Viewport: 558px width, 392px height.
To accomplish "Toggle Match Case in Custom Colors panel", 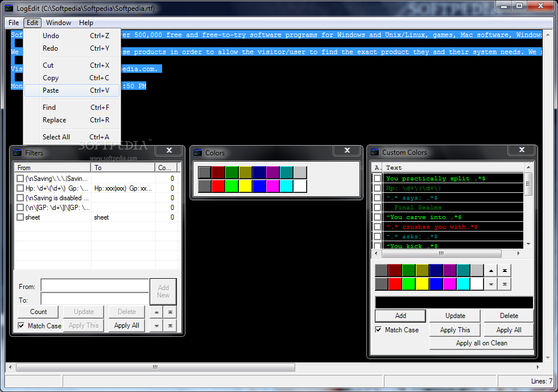I will (x=378, y=329).
